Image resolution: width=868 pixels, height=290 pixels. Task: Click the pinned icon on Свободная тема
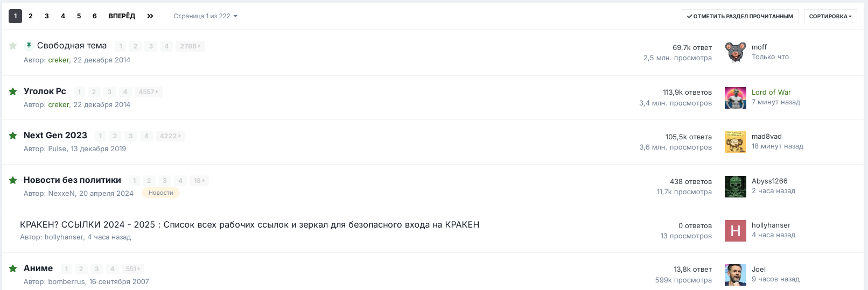[29, 46]
